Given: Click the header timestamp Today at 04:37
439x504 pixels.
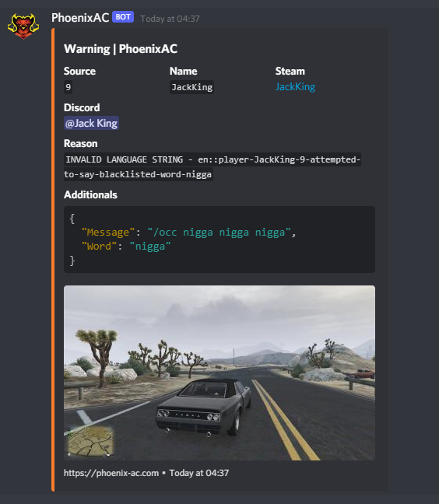Looking at the screenshot, I should point(170,19).
